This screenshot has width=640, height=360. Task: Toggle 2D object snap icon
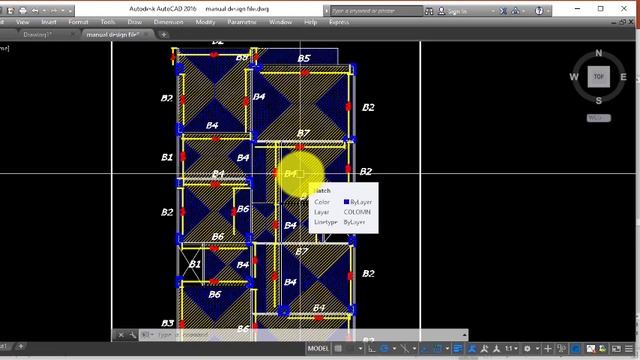click(x=437, y=349)
